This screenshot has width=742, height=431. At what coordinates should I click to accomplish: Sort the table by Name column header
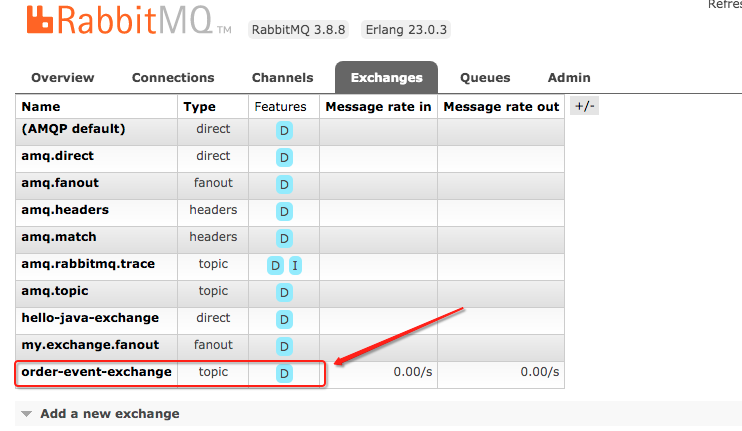(x=41, y=107)
